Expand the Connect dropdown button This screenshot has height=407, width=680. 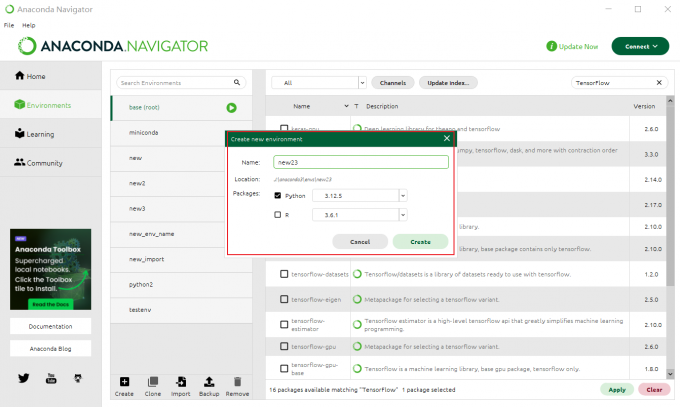pos(640,46)
